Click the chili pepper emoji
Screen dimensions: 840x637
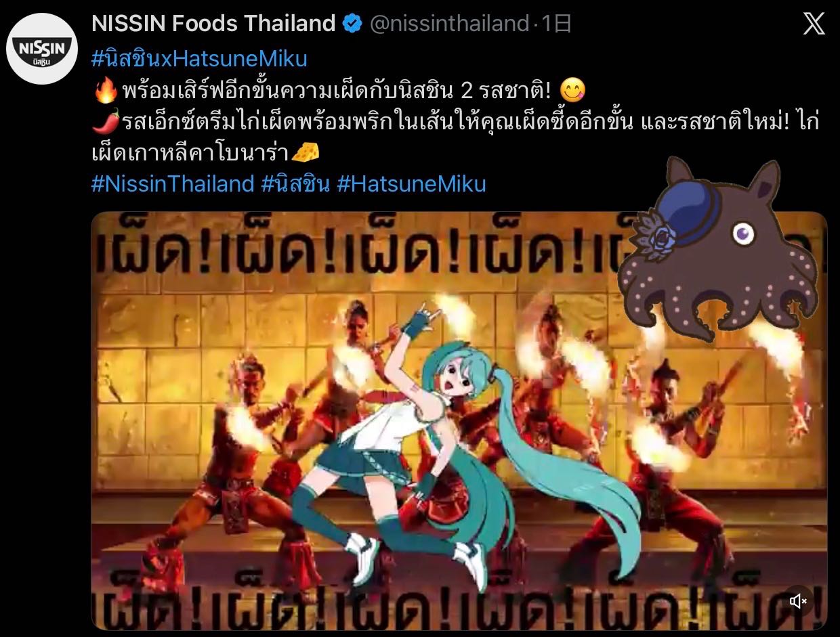point(105,122)
